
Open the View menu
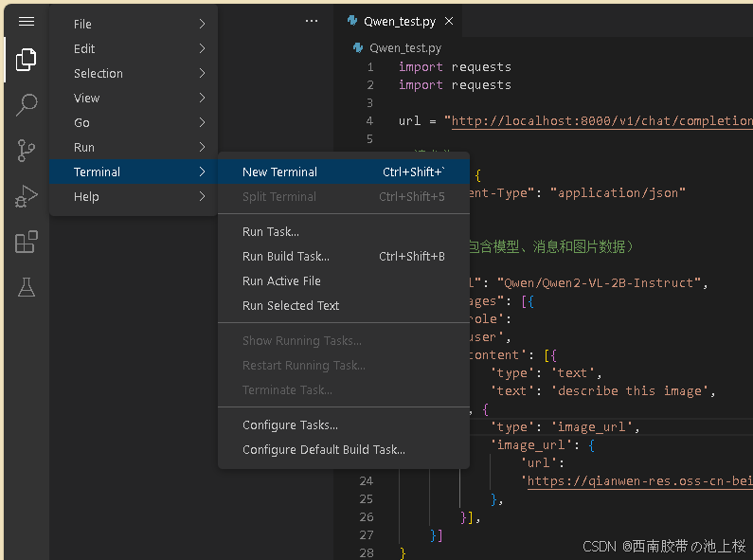[x=134, y=98]
